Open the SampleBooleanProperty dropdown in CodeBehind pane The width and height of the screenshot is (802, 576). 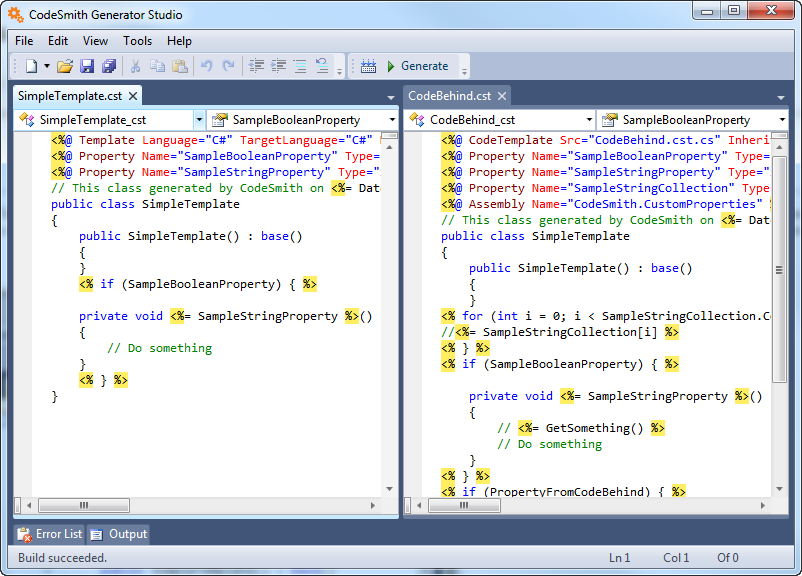[782, 120]
